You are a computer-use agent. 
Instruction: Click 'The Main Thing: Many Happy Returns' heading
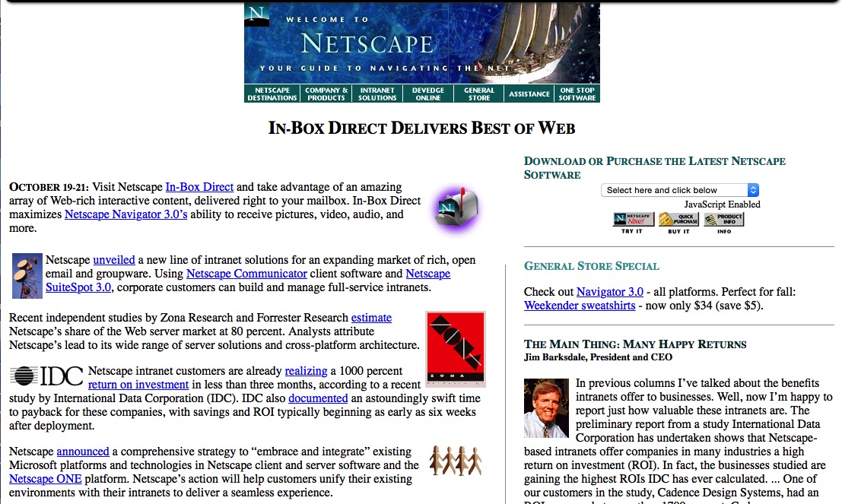[635, 344]
